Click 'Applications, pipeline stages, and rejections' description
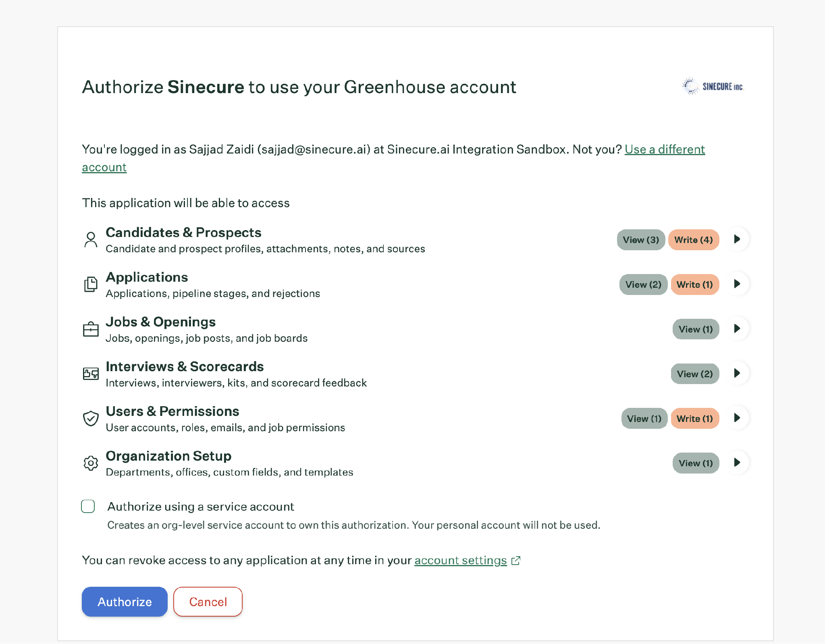The height and width of the screenshot is (644, 825). click(x=213, y=293)
